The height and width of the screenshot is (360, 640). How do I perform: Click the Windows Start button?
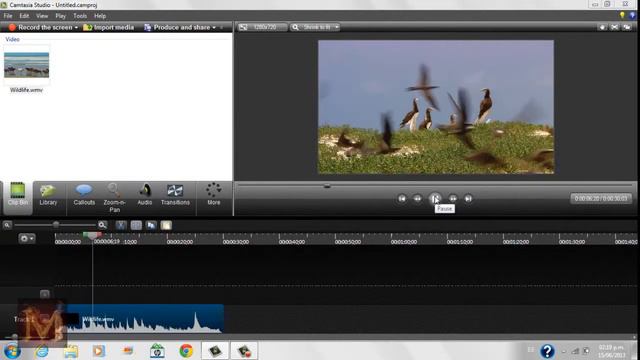click(x=12, y=351)
